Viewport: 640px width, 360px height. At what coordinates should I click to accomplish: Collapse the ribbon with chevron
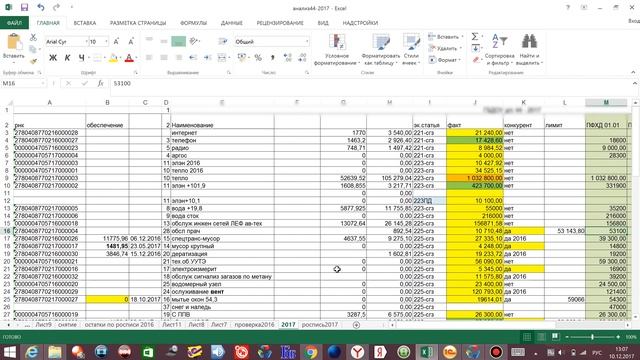coord(633,72)
